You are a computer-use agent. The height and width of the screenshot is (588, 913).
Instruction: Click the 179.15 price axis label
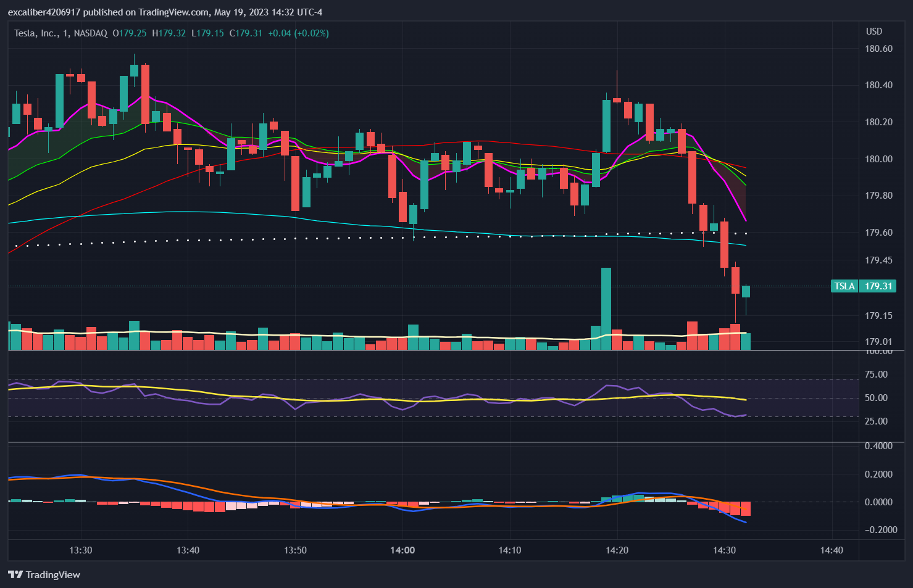(879, 316)
